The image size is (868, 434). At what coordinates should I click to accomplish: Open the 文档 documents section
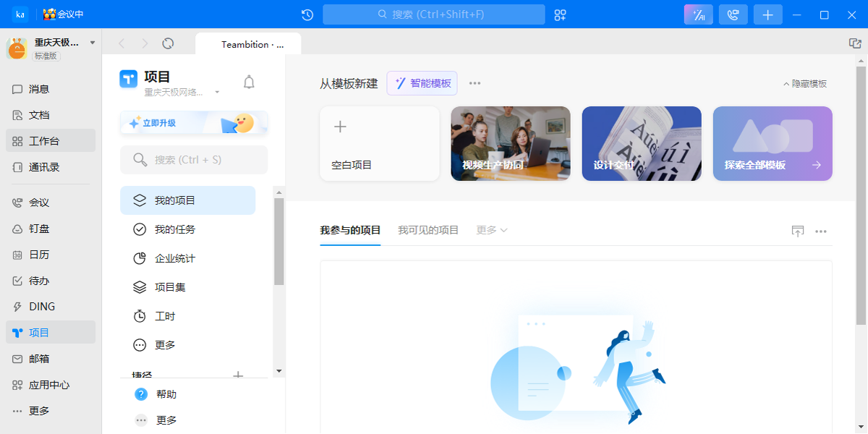(43, 114)
